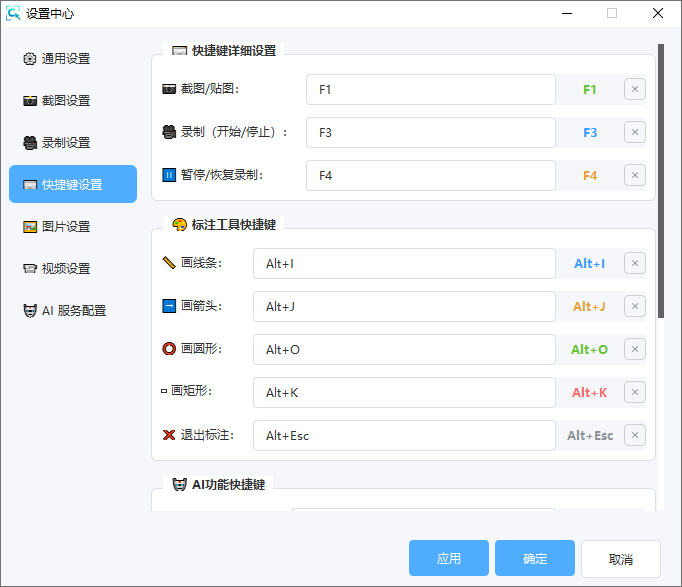
Task: Focus the 画线条 shortcut field Alt+I
Action: pos(404,263)
